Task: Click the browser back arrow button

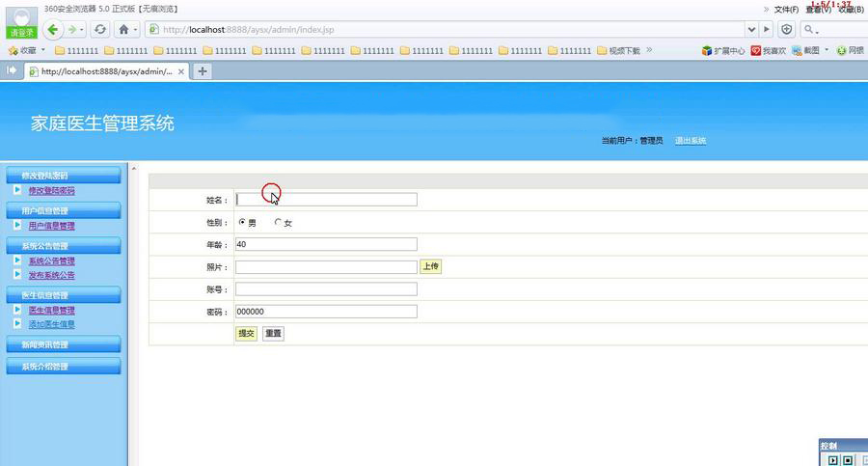Action: click(x=53, y=30)
